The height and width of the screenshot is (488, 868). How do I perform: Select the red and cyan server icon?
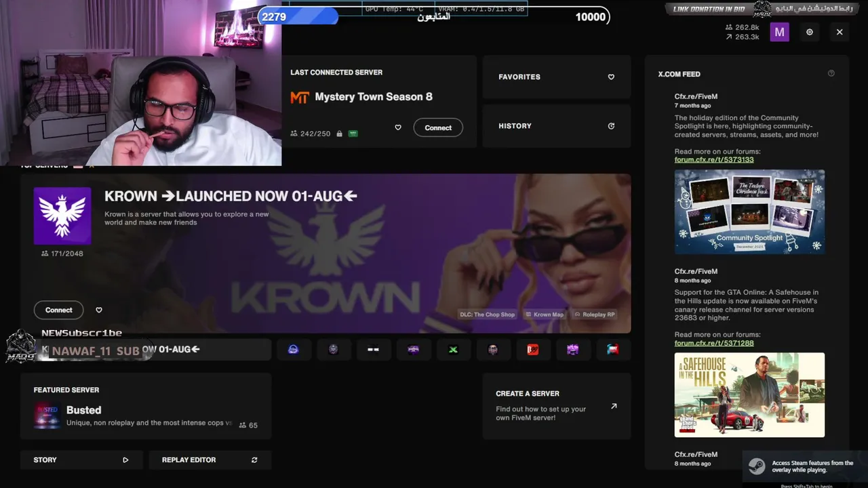613,349
